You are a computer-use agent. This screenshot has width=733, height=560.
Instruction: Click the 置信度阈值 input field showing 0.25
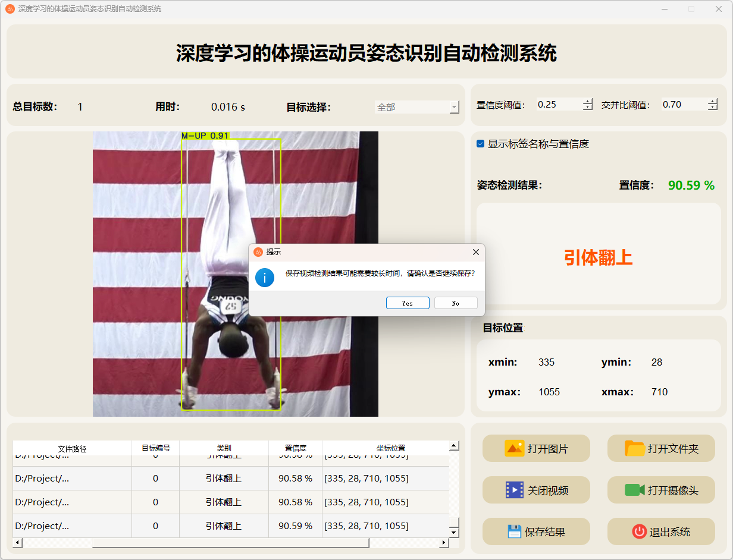[559, 105]
